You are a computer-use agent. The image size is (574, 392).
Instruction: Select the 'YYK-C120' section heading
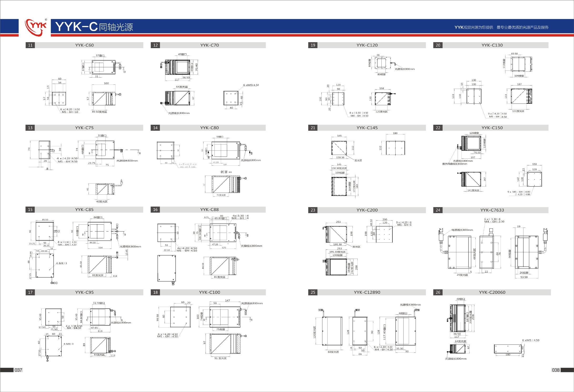point(367,45)
